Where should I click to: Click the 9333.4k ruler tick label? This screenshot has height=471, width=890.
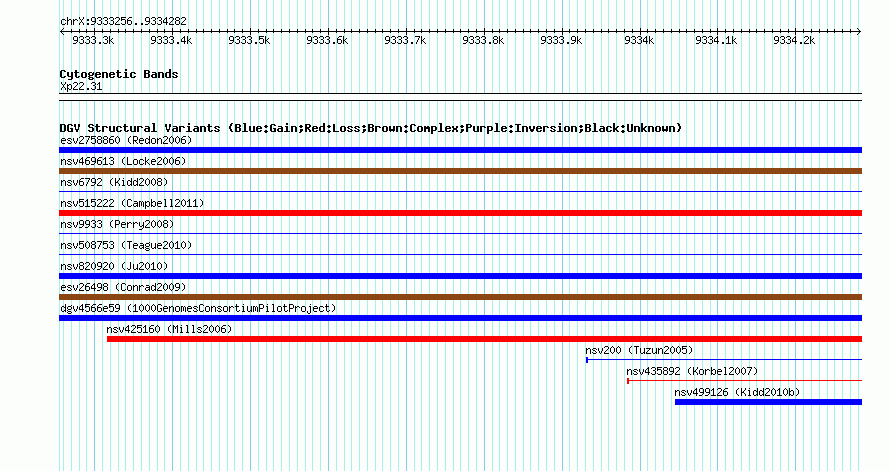point(171,40)
